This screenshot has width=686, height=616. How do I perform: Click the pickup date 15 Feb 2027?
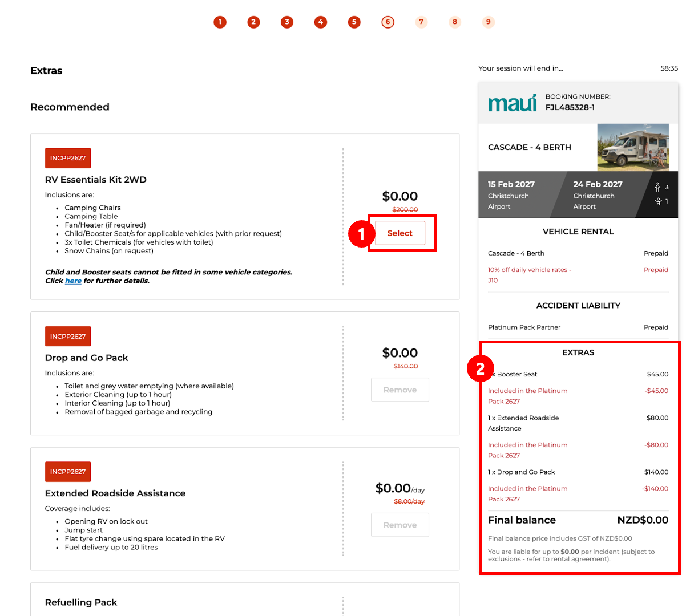tap(511, 184)
